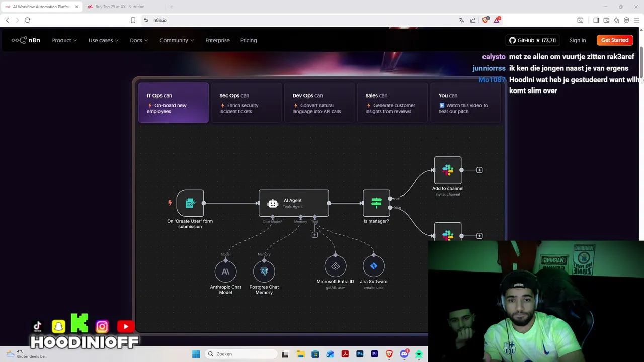Viewport: 644px width, 362px height.
Task: Click the Zoeken taskbar search box
Action: [242, 354]
